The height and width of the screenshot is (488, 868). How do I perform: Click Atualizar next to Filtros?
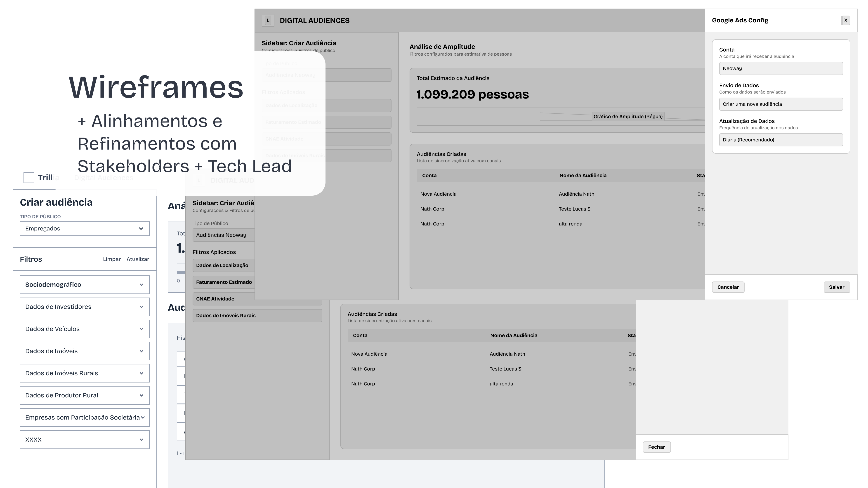(x=138, y=259)
